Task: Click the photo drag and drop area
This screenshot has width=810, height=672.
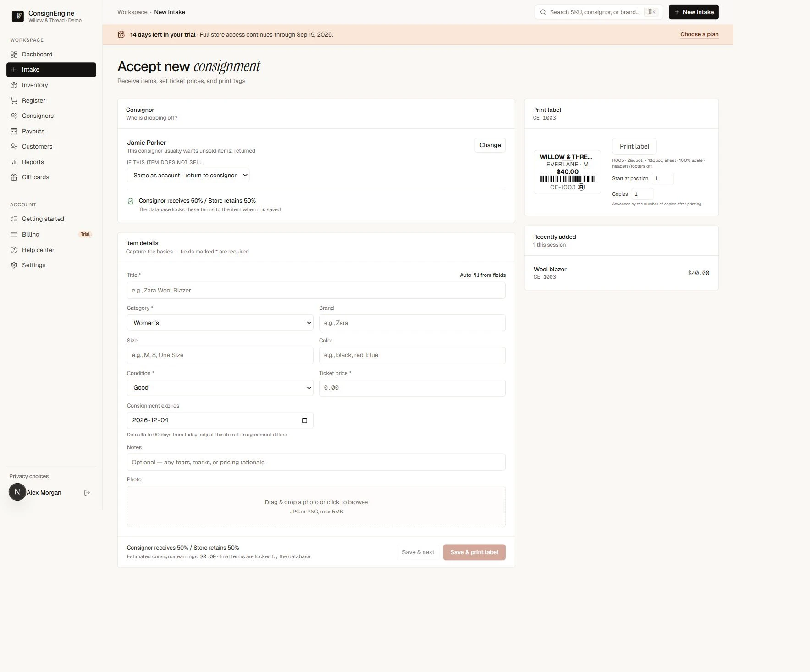Action: pos(316,507)
